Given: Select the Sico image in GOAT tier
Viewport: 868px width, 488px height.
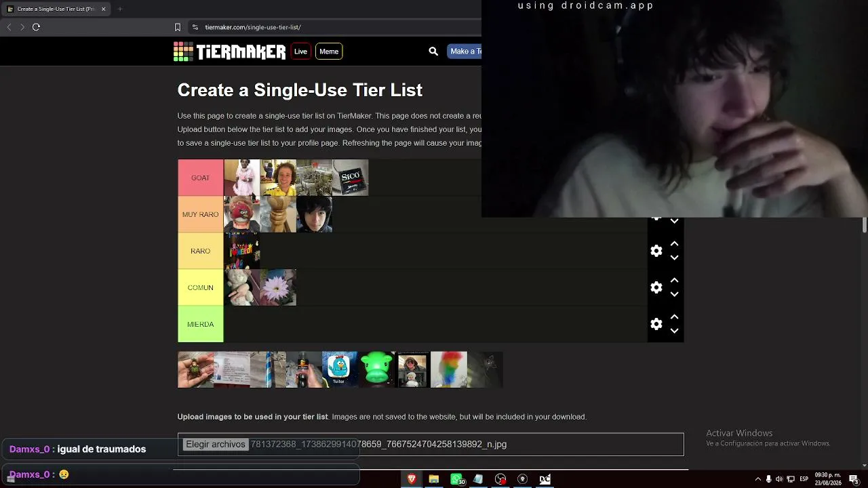Looking at the screenshot, I should point(351,178).
